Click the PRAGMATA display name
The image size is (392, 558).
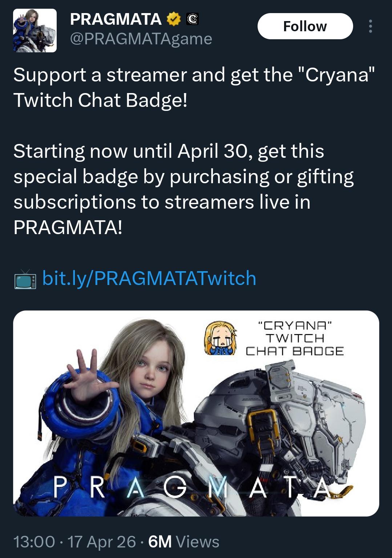click(116, 19)
